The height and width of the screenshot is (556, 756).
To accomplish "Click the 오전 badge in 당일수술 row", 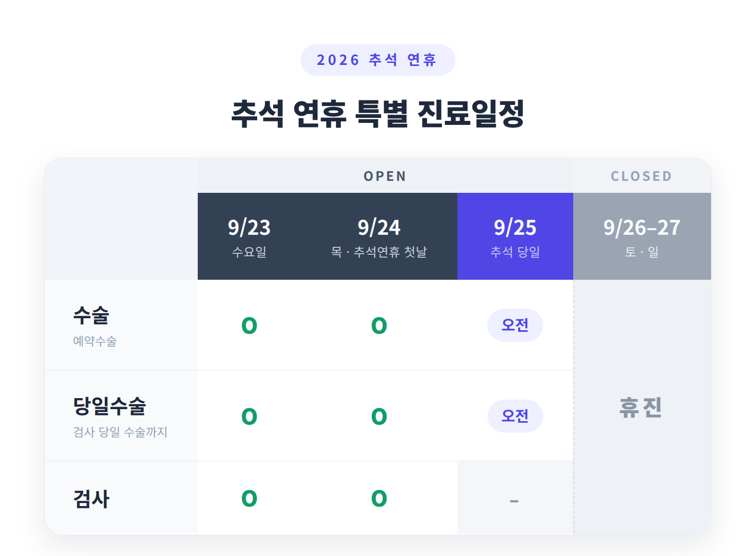I will (x=515, y=416).
